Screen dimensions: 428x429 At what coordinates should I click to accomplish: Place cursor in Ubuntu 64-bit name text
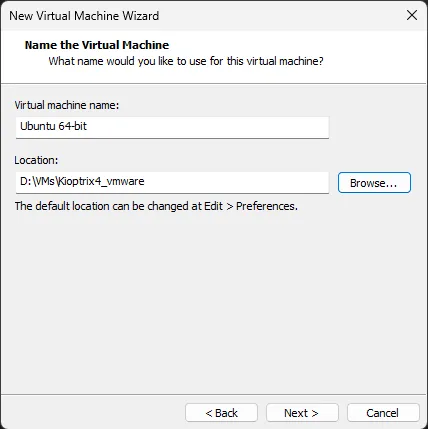click(53, 126)
